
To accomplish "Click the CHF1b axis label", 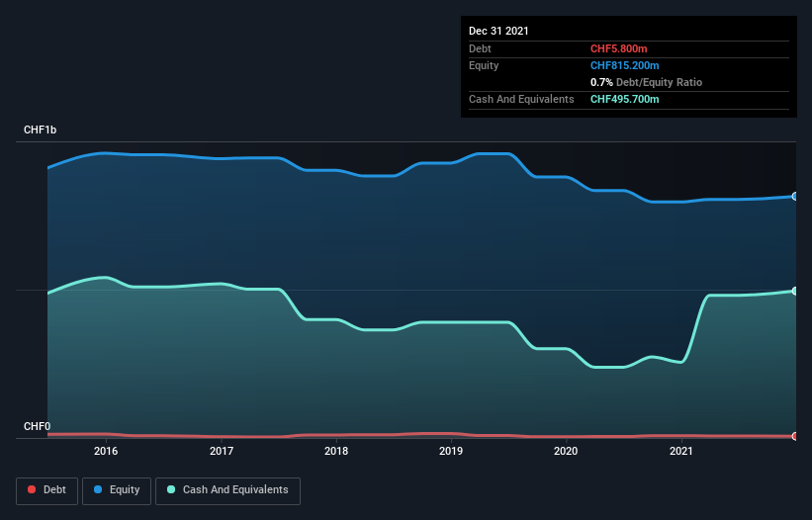I will pyautogui.click(x=40, y=130).
